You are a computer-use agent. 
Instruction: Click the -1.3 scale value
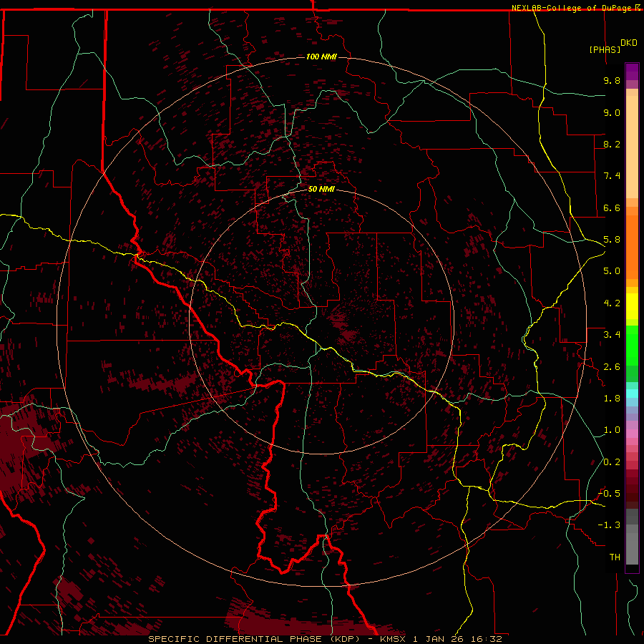coord(609,525)
